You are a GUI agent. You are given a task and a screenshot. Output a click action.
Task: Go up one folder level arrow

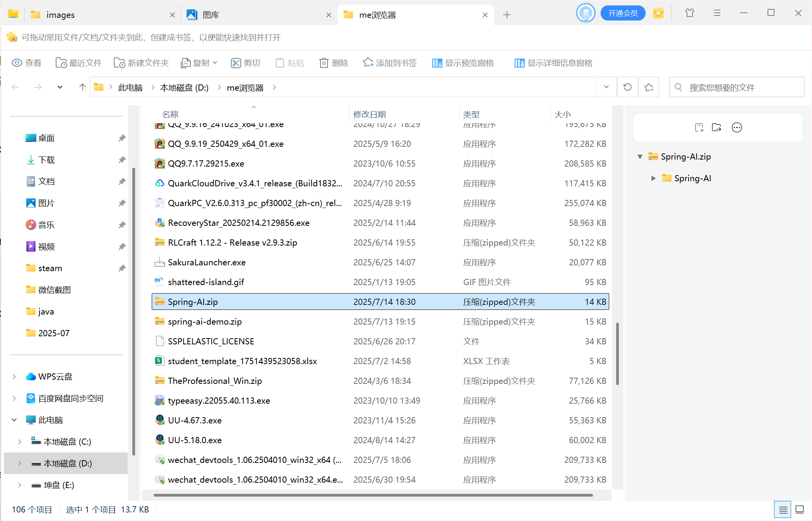82,87
